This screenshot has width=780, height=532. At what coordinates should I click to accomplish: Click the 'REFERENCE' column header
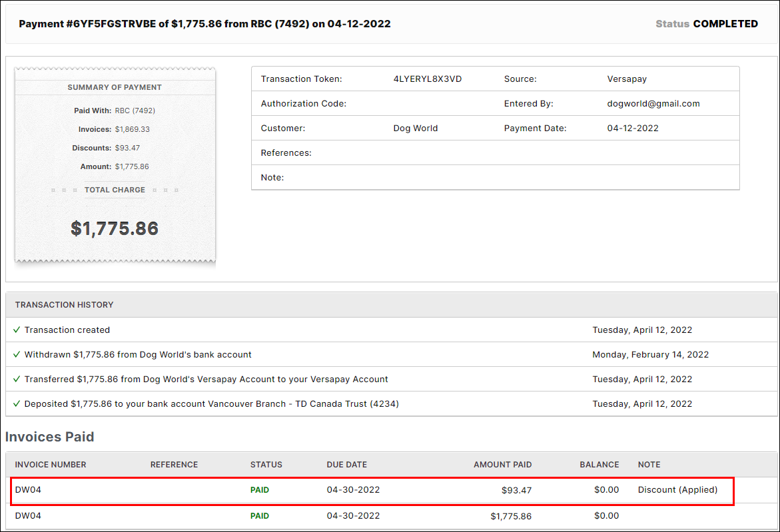(174, 464)
